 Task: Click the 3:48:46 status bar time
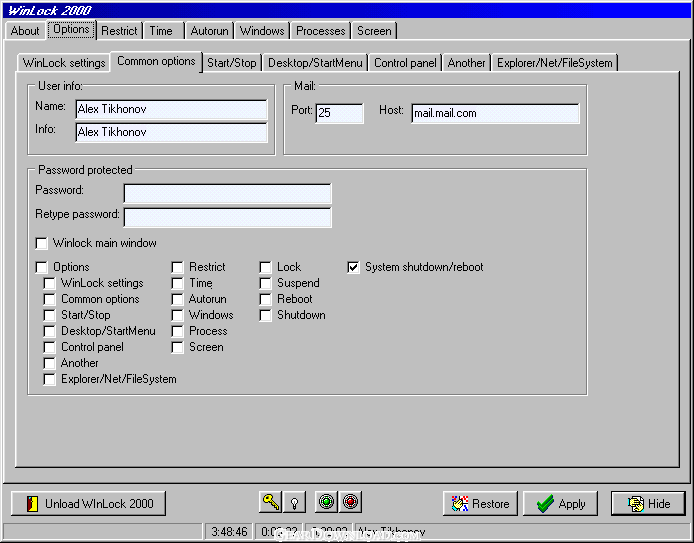(229, 531)
